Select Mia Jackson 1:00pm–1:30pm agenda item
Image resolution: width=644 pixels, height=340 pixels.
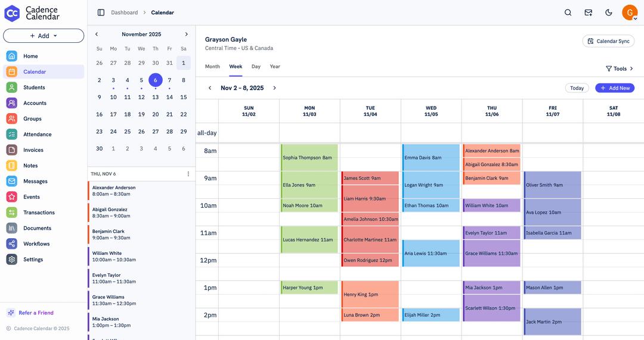point(141,322)
